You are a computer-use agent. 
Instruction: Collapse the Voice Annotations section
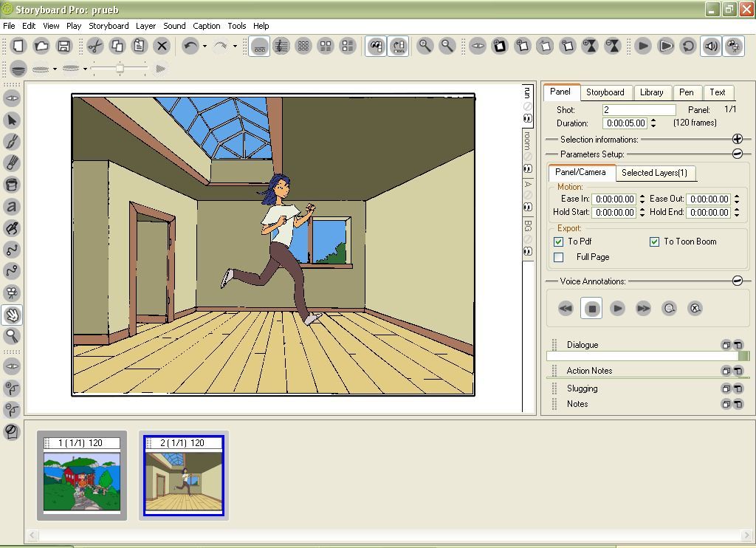pos(737,281)
